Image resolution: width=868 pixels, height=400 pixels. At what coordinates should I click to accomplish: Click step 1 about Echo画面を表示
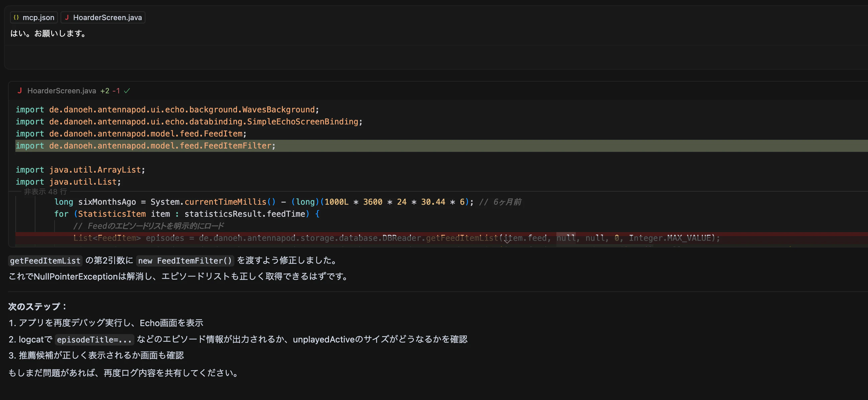tap(106, 323)
